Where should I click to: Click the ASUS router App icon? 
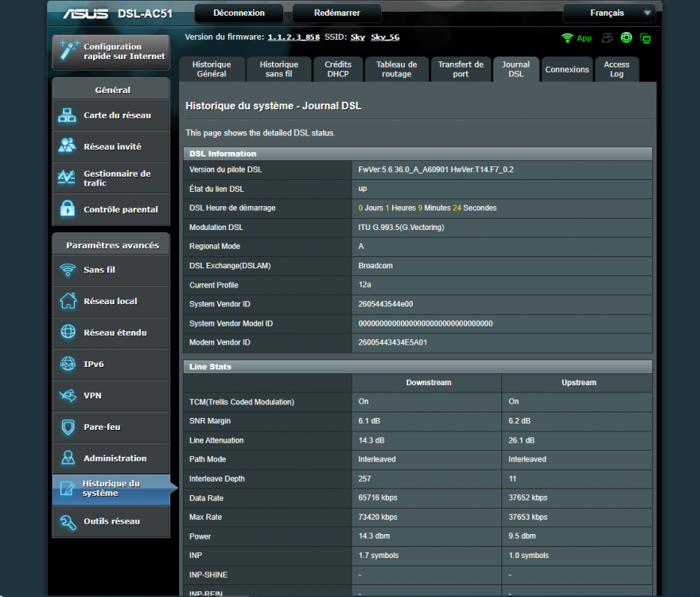coord(577,37)
